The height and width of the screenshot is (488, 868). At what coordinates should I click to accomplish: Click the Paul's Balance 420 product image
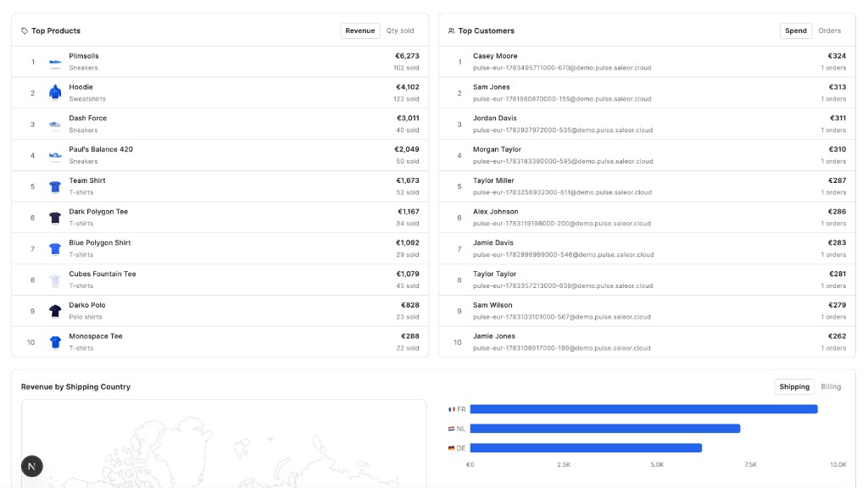tap(55, 156)
